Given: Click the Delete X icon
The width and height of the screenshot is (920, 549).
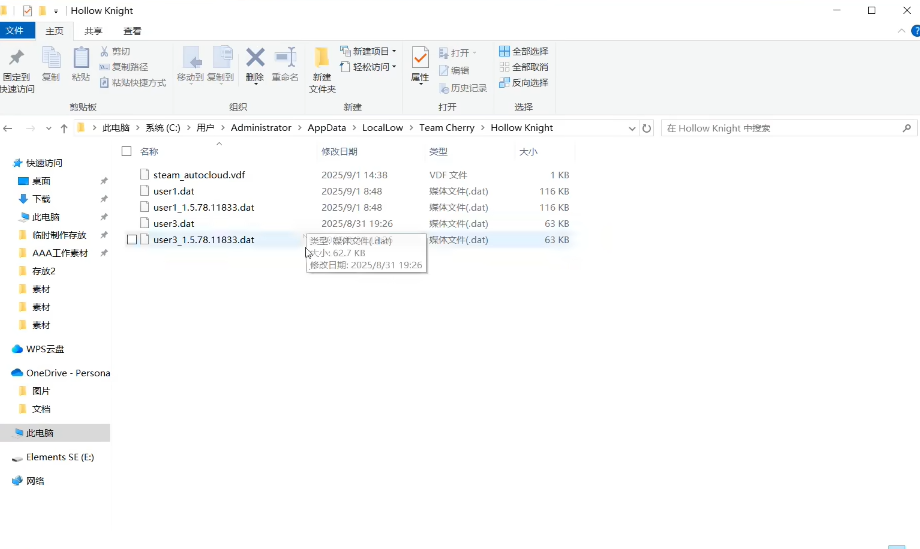Looking at the screenshot, I should pos(255,58).
